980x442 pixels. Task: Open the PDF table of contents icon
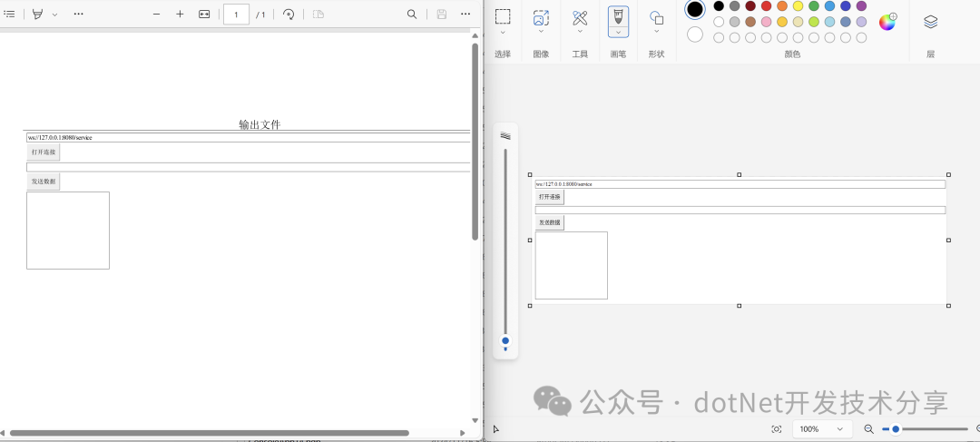tap(9, 15)
